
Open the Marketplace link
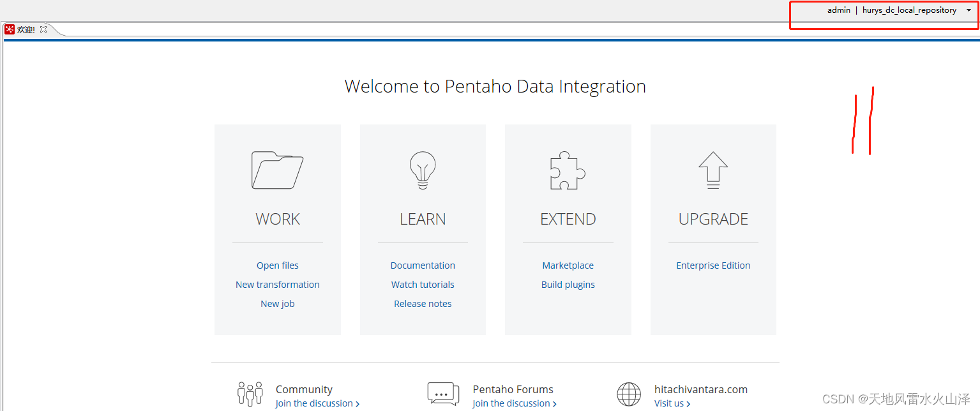[568, 265]
